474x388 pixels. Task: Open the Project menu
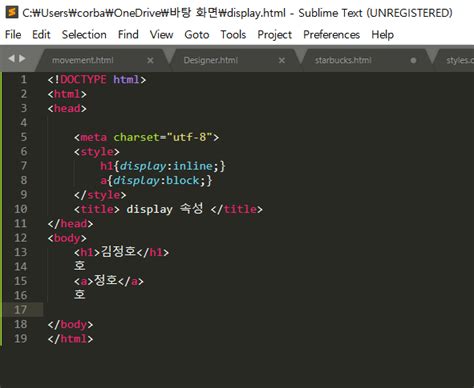pyautogui.click(x=274, y=34)
